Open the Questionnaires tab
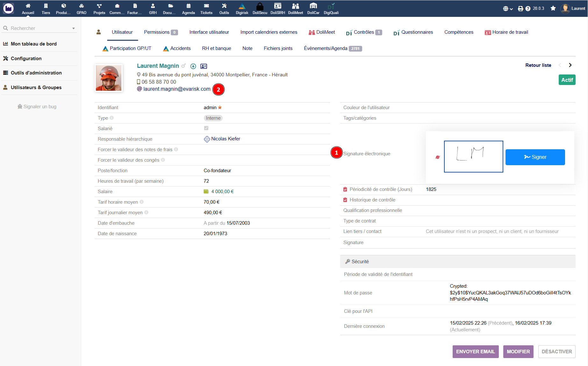 click(413, 32)
